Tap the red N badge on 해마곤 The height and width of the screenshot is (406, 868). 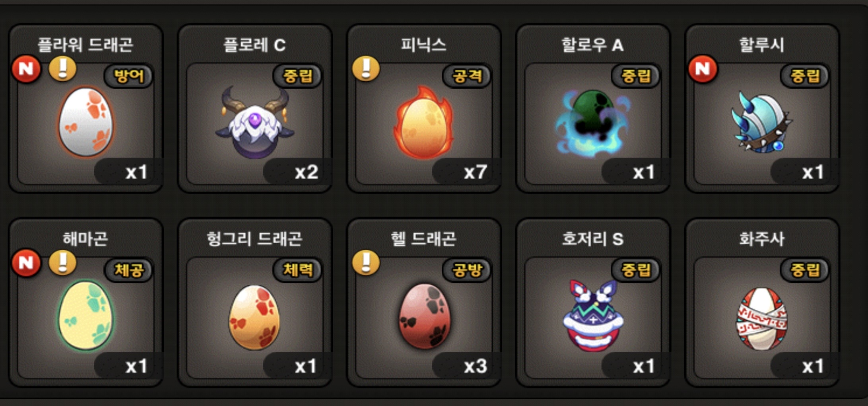click(x=26, y=263)
